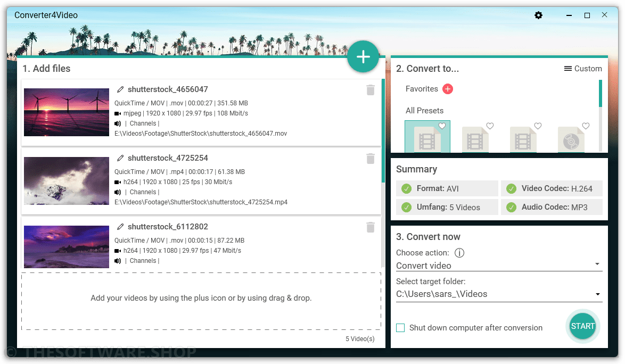
Task: Click the shutterstock_6112802 file name
Action: tap(168, 227)
